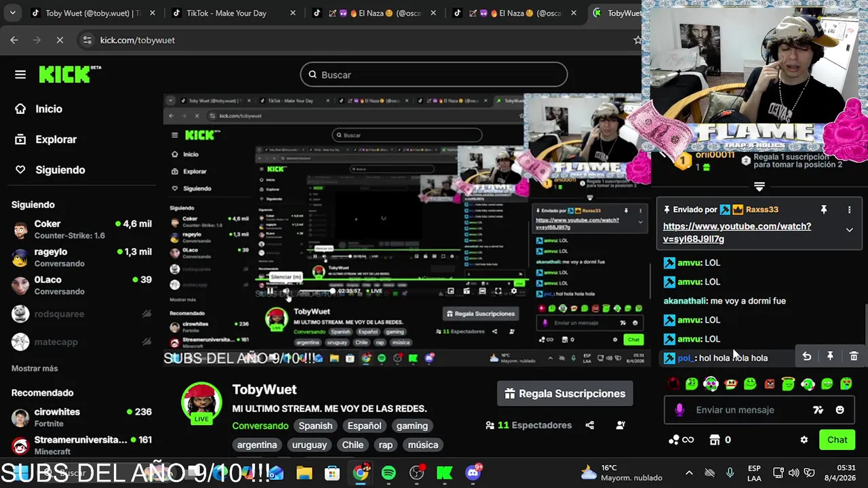Select the música tag

[423, 445]
